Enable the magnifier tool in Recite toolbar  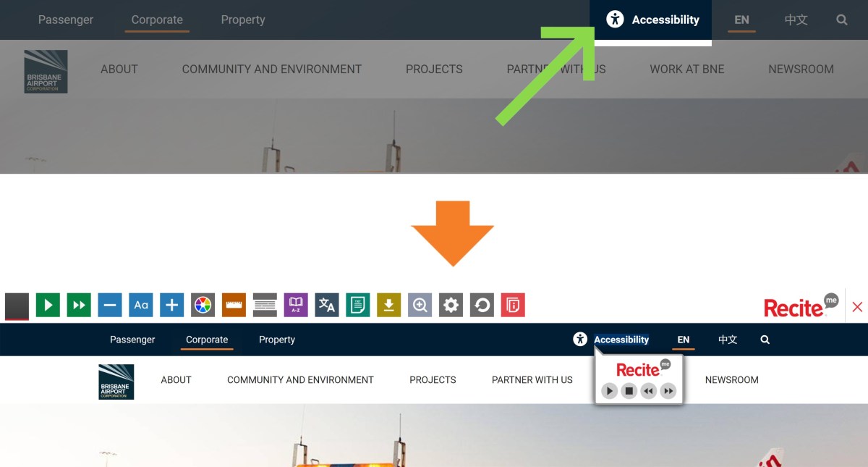pyautogui.click(x=420, y=306)
